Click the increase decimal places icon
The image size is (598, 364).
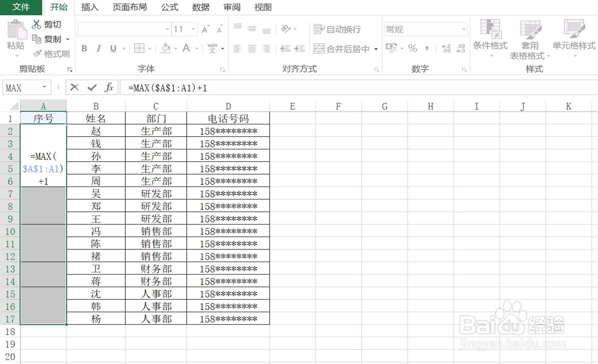point(445,49)
